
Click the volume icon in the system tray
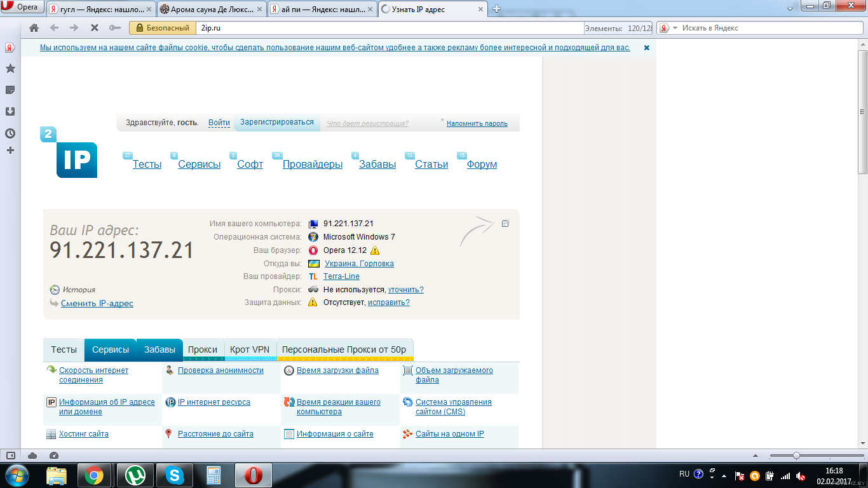click(x=801, y=475)
